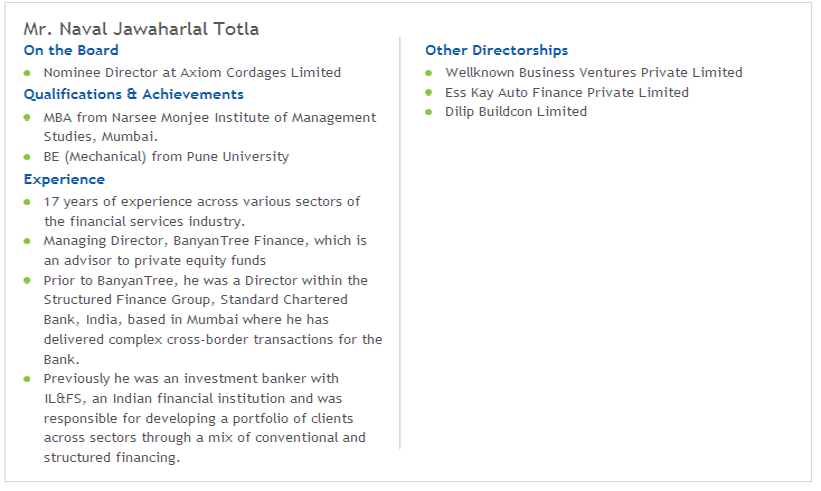
Task: Click the Previously he was an investment banker paragraph
Action: (205, 418)
